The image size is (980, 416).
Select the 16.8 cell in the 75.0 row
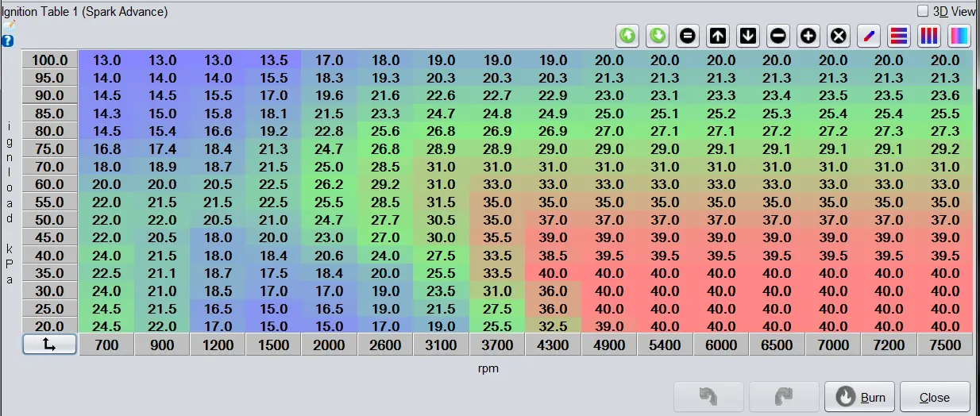[106, 148]
